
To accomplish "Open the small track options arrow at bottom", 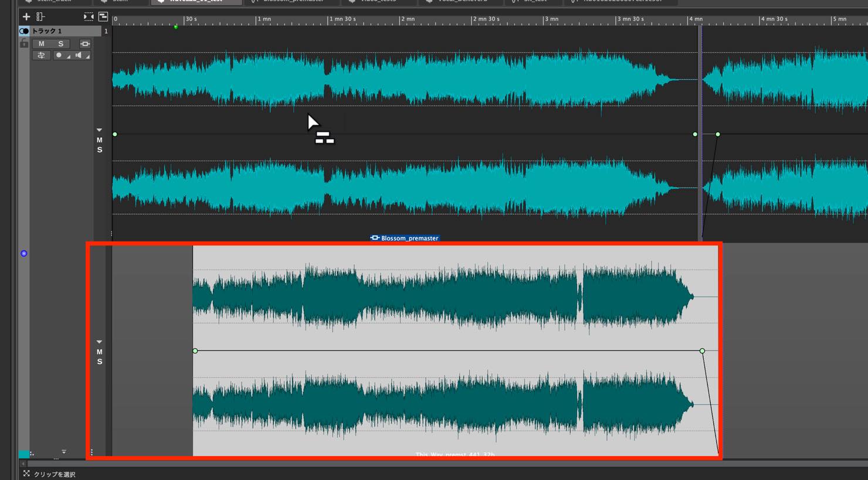I will tap(64, 452).
